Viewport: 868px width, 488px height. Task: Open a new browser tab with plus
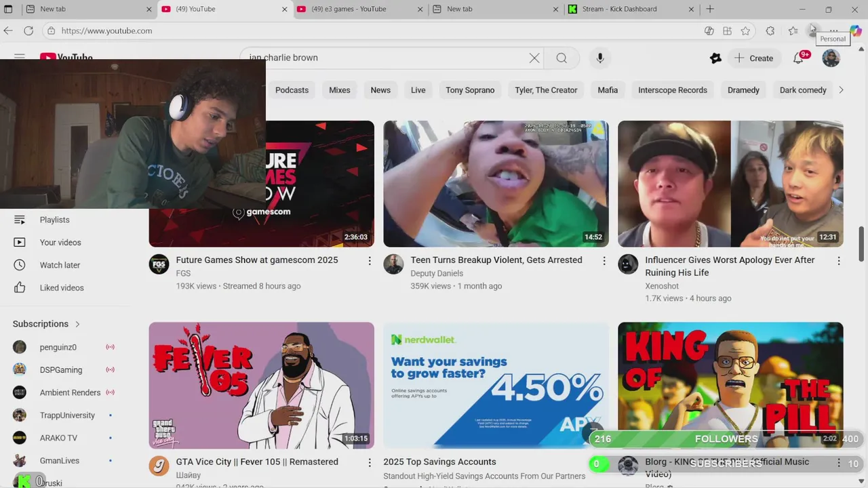710,9
